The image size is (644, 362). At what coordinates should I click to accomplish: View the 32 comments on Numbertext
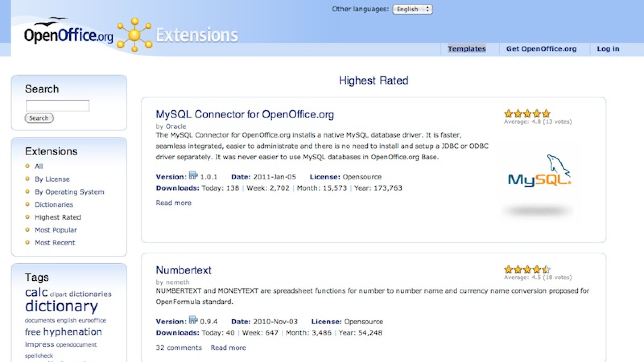click(x=179, y=348)
